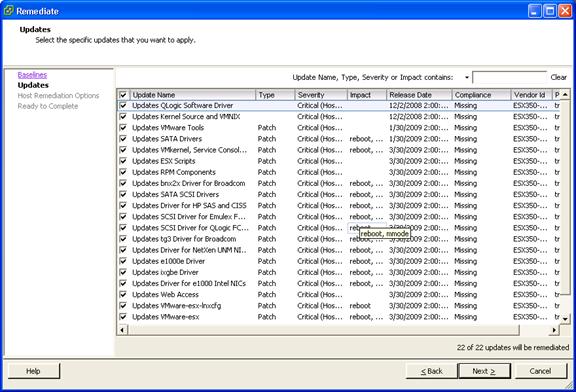
Task: Uncheck Updates ixgbe Driver checkbox
Action: click(x=123, y=272)
